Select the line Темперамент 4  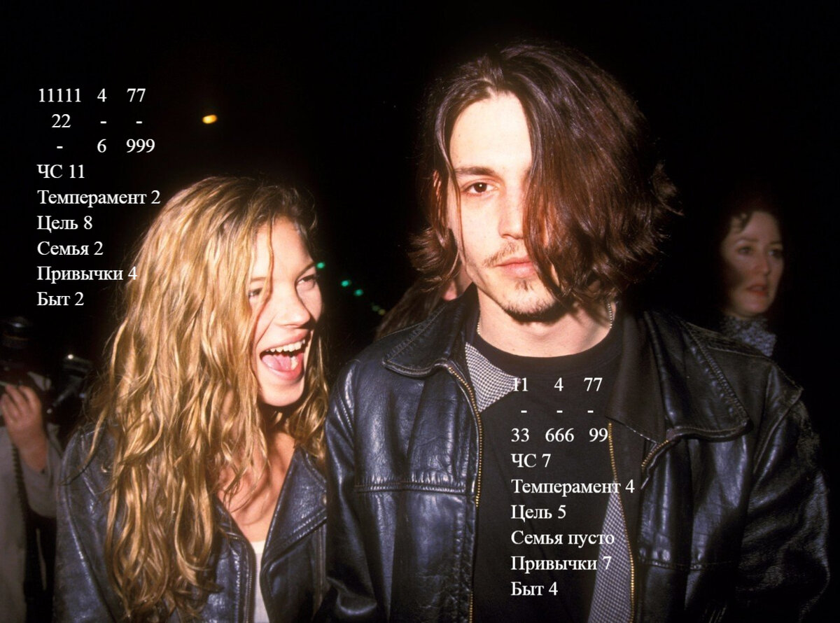tap(573, 486)
